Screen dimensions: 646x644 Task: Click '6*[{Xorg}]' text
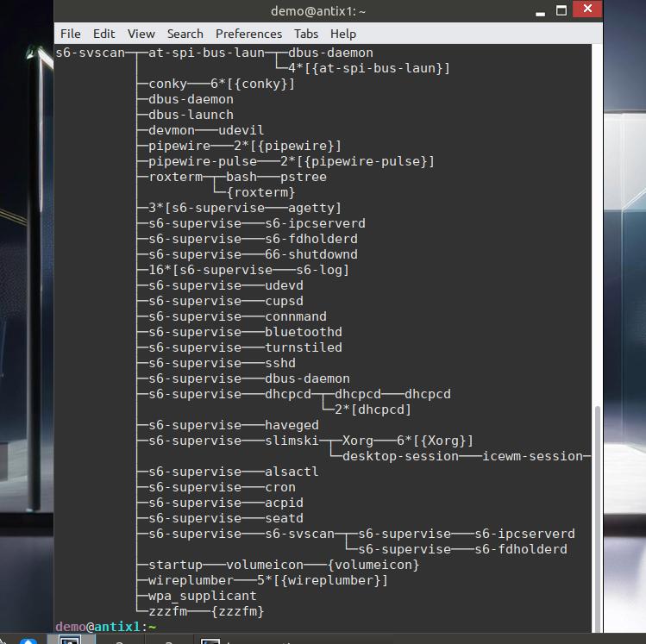(435, 441)
